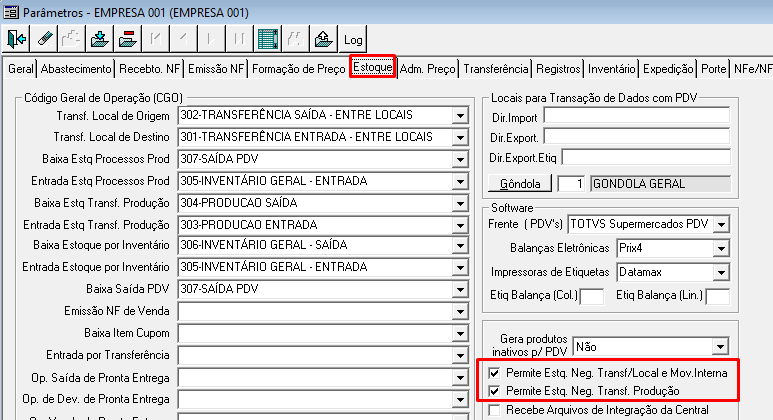Expand the Baixa Estq Transf. Produção dropdown
773x420 pixels.
460,204
